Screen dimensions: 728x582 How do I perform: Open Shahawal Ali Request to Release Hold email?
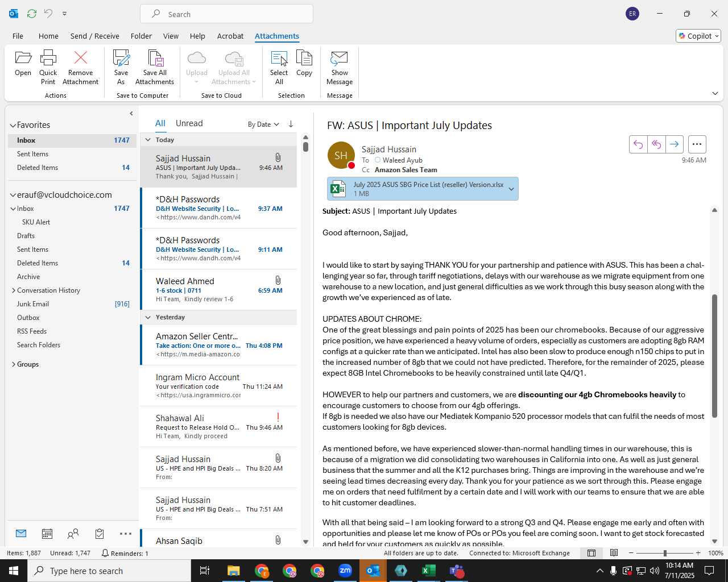tap(219, 427)
